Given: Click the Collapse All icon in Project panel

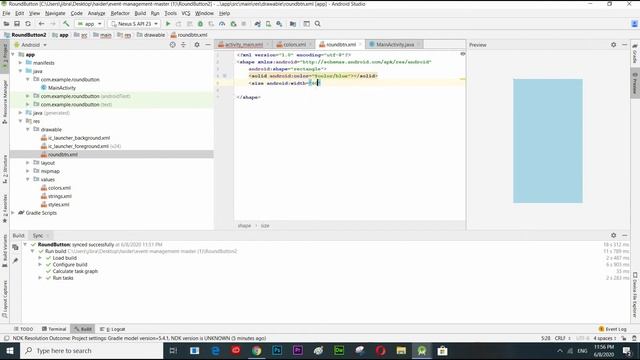Looking at the screenshot, I should 183,44.
